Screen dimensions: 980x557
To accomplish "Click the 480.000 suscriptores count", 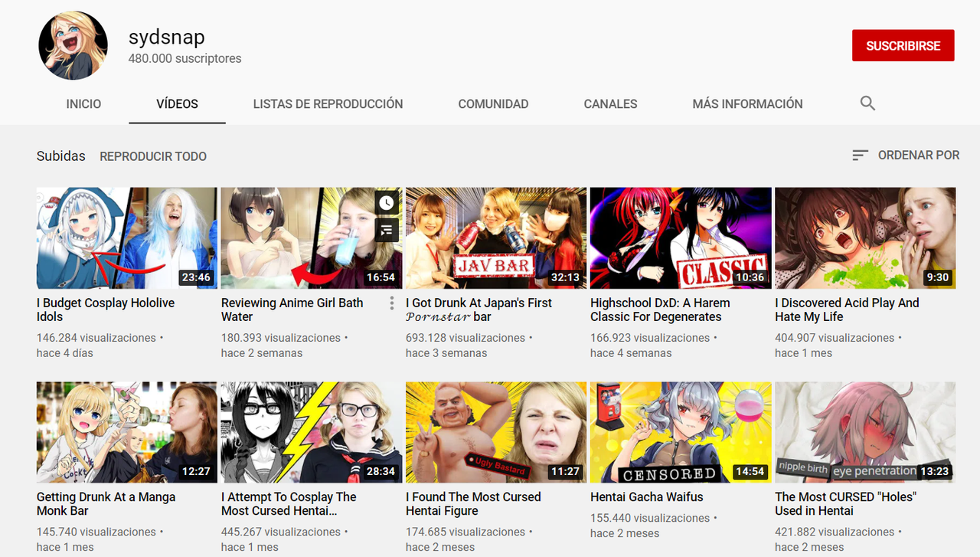I will [x=185, y=58].
